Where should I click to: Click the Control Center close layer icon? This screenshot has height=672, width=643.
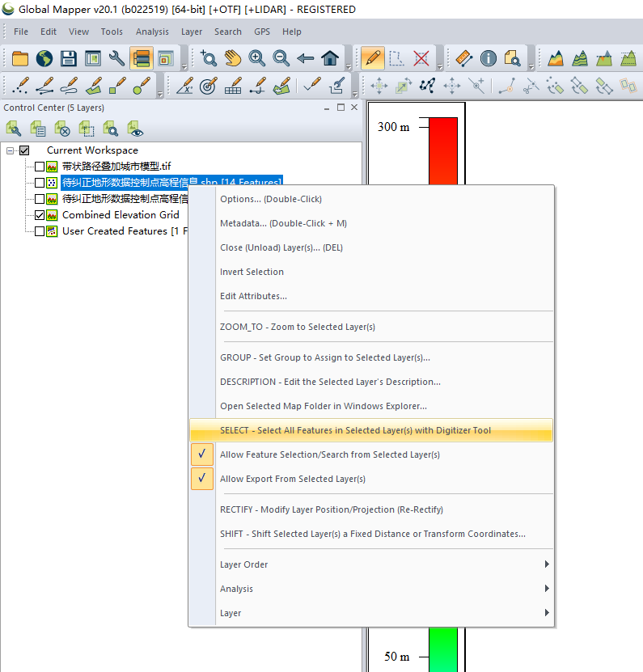(62, 129)
